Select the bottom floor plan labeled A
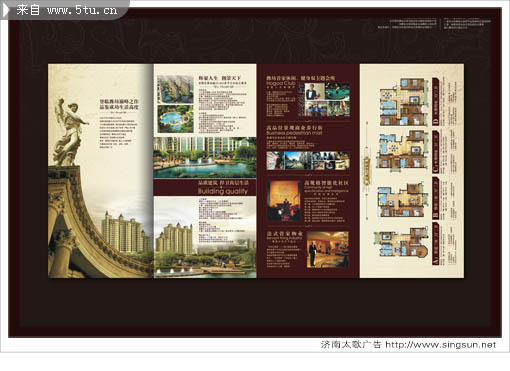The width and height of the screenshot is (510, 371). pyautogui.click(x=401, y=243)
